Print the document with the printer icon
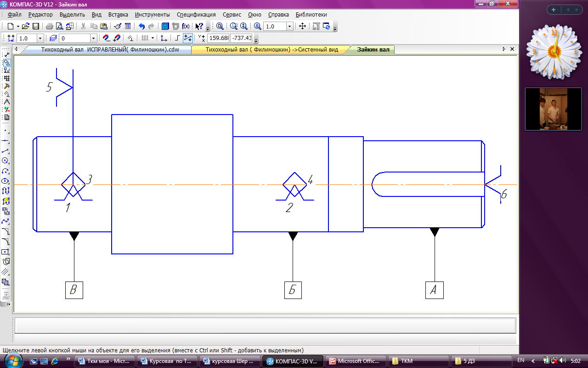This screenshot has height=368, width=588. pyautogui.click(x=49, y=26)
